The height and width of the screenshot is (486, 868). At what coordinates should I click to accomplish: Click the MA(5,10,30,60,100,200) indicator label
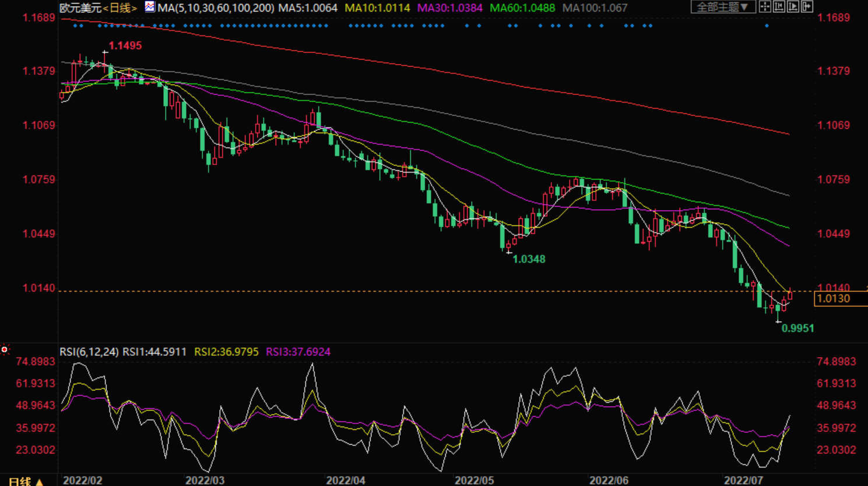pos(216,8)
